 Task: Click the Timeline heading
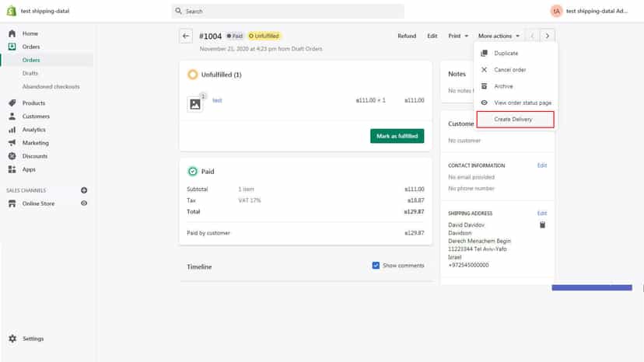pos(199,266)
